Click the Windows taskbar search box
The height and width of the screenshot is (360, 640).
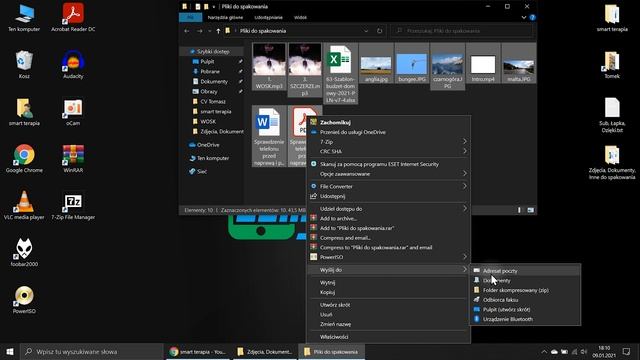coord(91,351)
